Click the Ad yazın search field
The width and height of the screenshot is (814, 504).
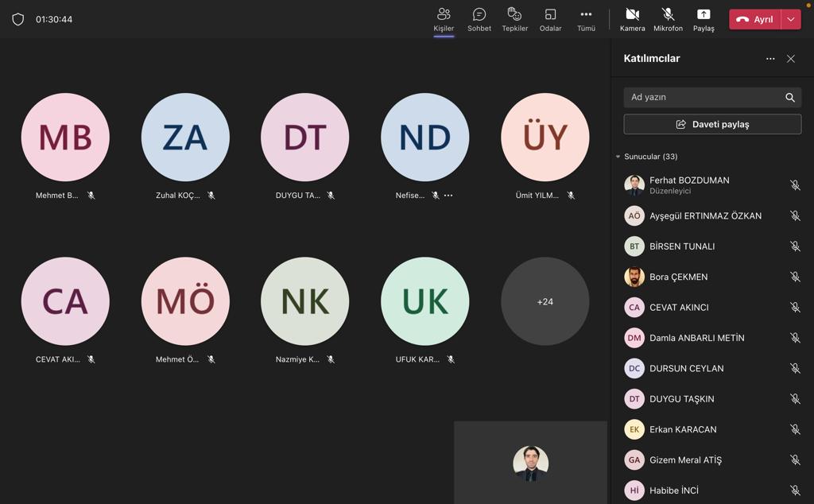coord(712,97)
